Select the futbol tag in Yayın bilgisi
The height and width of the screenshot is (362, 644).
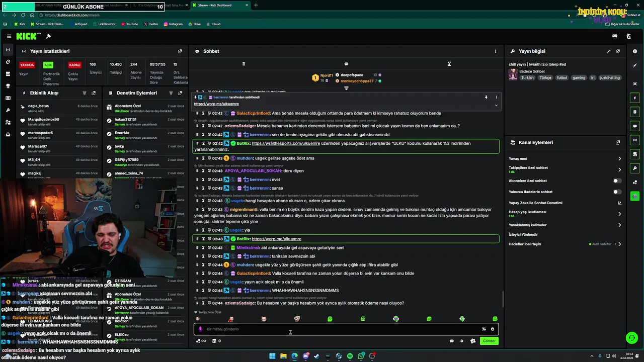(x=562, y=78)
